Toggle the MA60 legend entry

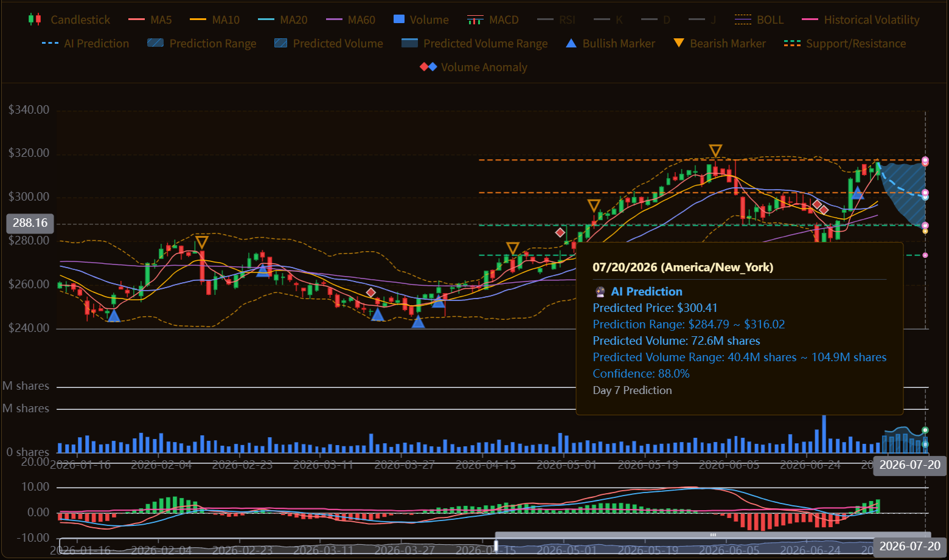[x=351, y=19]
